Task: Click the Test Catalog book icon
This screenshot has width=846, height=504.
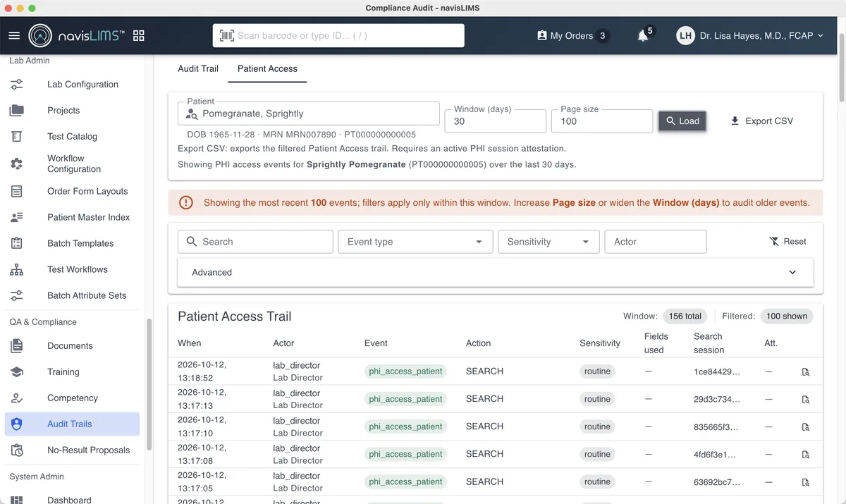Action: (17, 137)
